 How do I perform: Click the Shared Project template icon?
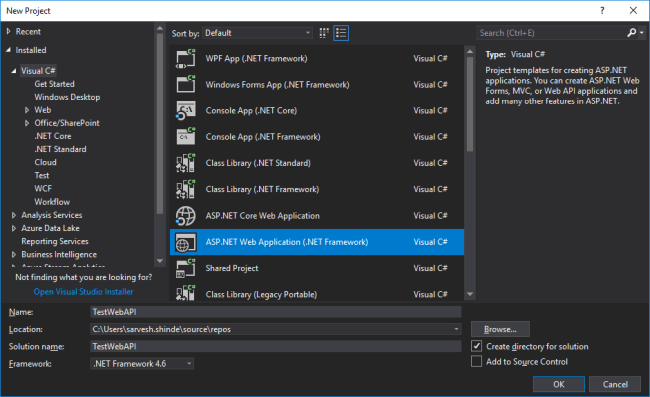coord(185,268)
